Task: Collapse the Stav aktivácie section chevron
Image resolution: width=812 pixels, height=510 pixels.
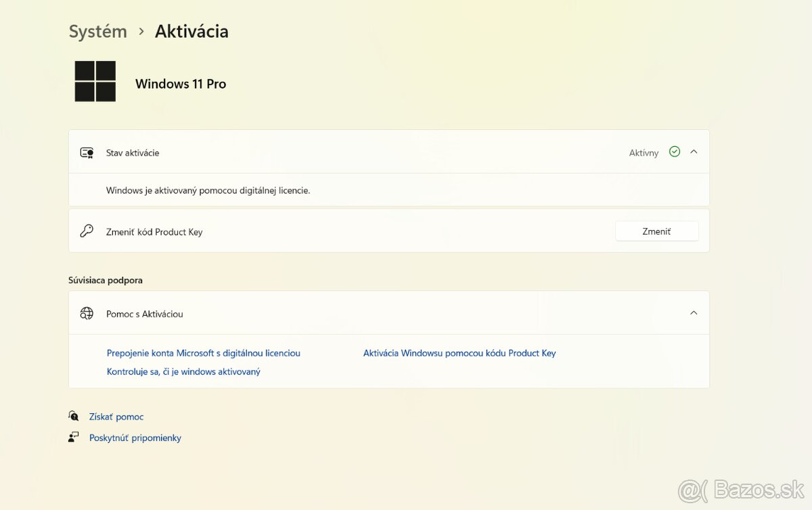Action: [694, 152]
